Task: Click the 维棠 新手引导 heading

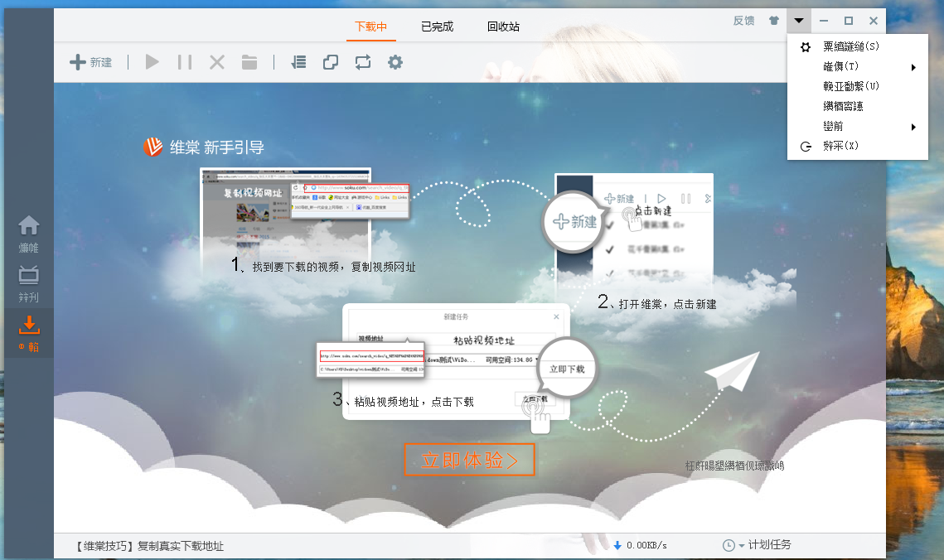Action: [x=217, y=147]
